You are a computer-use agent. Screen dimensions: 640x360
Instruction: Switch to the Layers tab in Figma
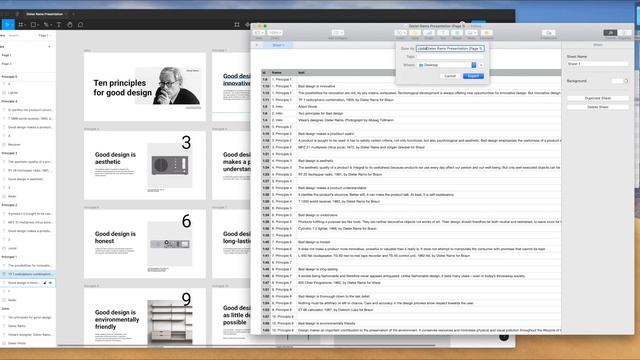[x=3, y=36]
